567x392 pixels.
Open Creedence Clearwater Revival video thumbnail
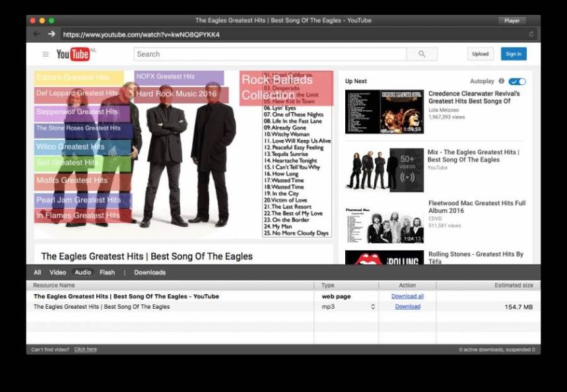tap(384, 112)
